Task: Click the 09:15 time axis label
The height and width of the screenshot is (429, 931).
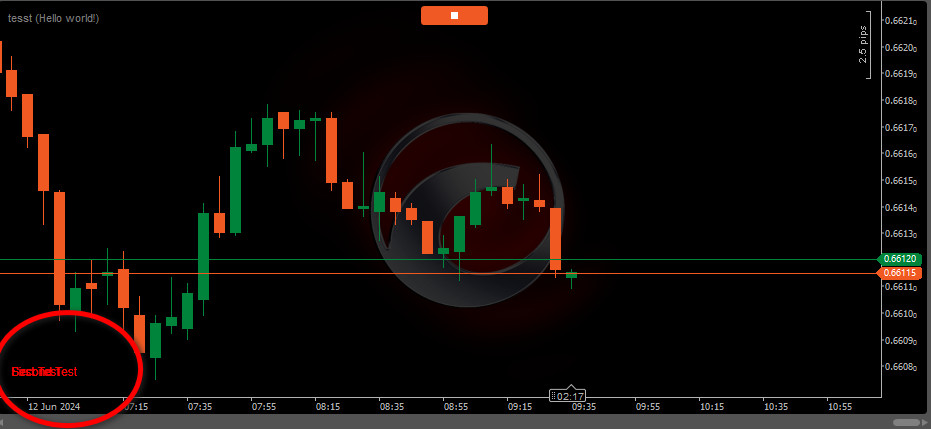Action: 520,406
